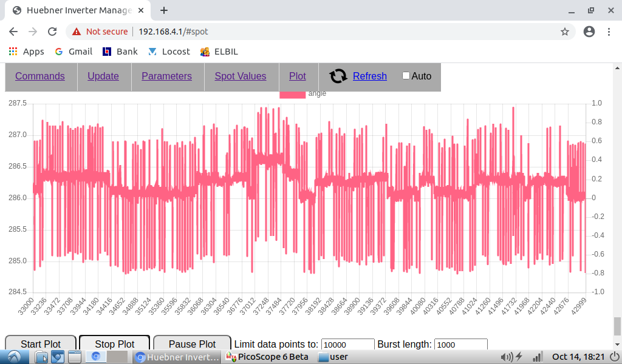The height and width of the screenshot is (364, 622).
Task: Switch to PicoScope 6 Beta in taskbar
Action: click(267, 357)
